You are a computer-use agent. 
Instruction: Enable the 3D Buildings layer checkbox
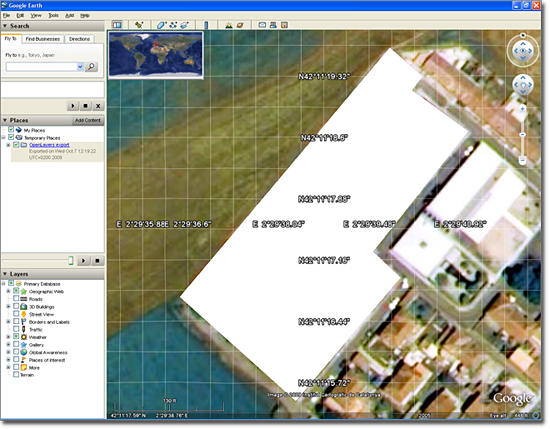[x=16, y=306]
